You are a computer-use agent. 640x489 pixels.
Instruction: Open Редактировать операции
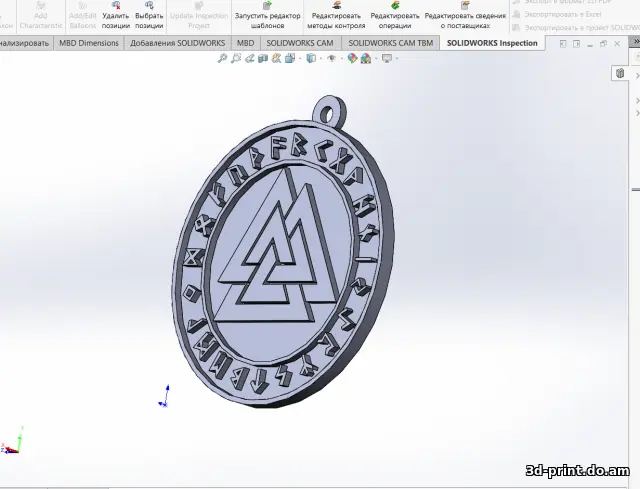(x=395, y=16)
